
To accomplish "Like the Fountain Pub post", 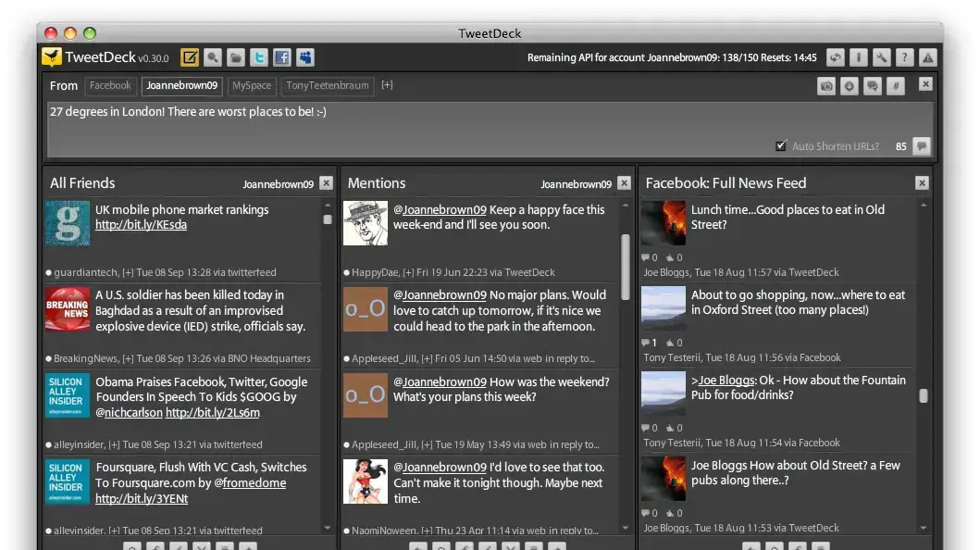I will [670, 428].
